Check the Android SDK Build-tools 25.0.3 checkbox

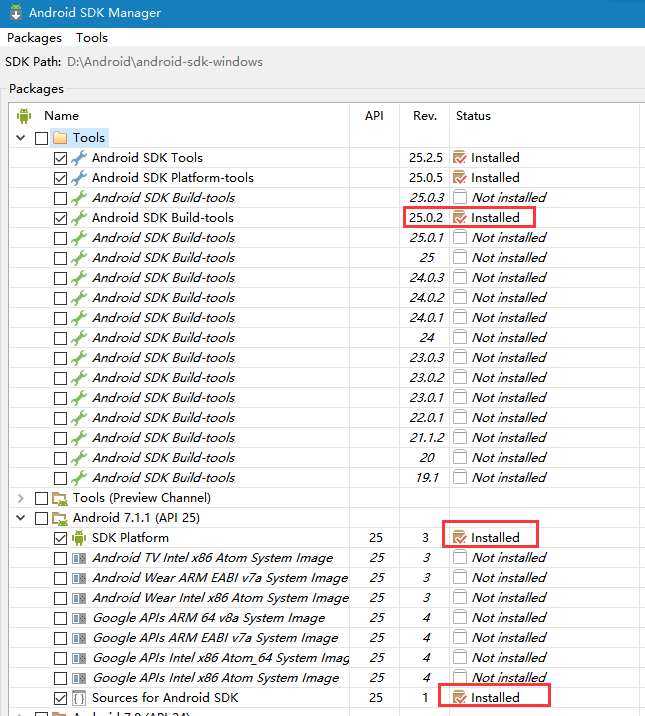pos(60,197)
